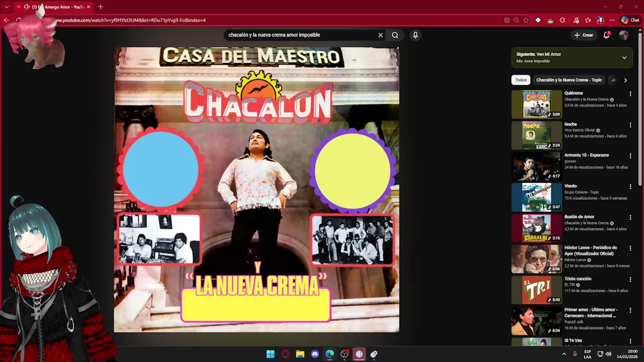Close the Amargo Amor YouTube tab
The width and height of the screenshot is (644, 362).
pos(89,7)
